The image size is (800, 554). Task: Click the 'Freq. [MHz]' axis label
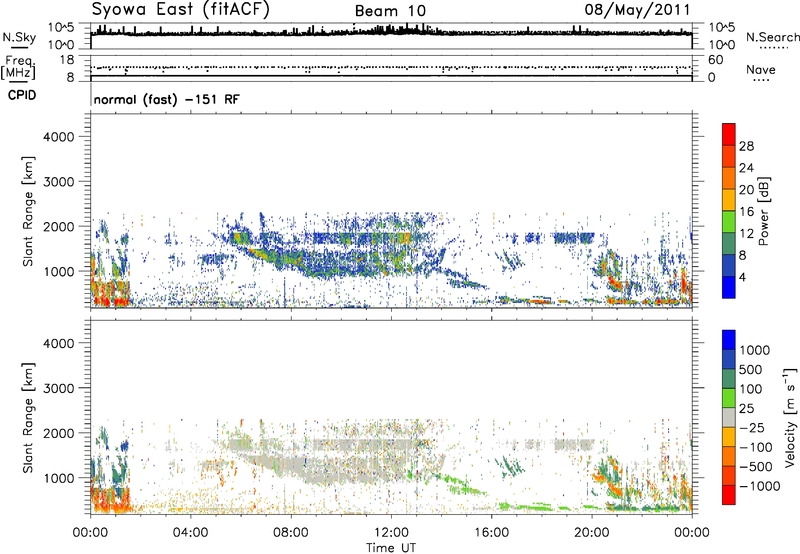18,68
